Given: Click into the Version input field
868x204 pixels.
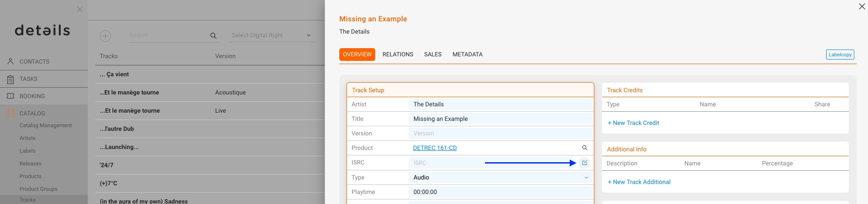Looking at the screenshot, I should (500, 134).
